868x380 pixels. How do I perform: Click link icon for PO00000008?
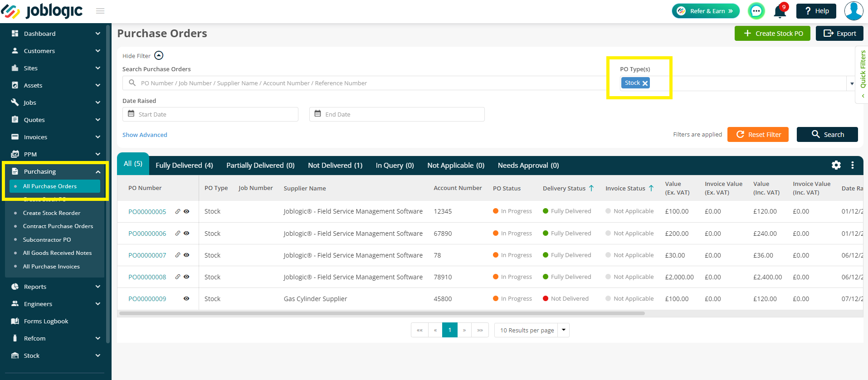[x=178, y=277]
